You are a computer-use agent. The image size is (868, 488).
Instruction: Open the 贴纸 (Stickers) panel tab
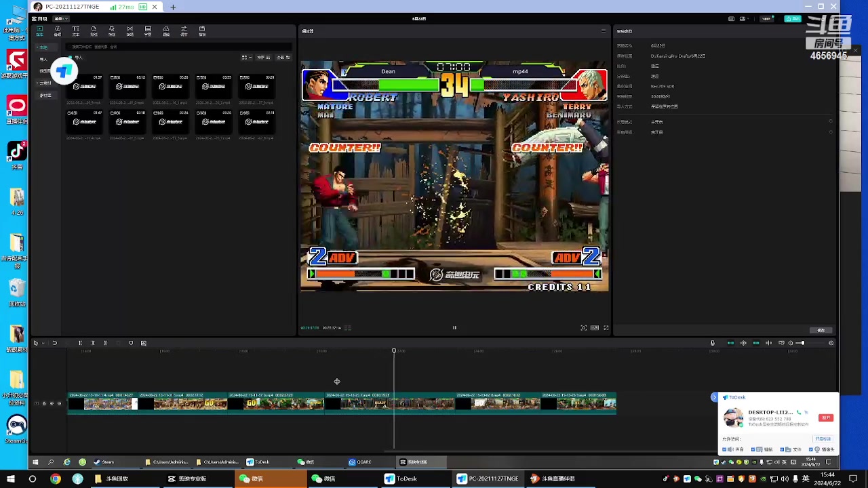(x=94, y=30)
